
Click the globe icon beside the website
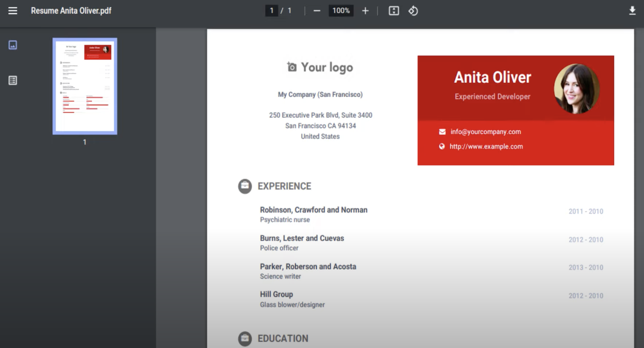[x=442, y=147]
